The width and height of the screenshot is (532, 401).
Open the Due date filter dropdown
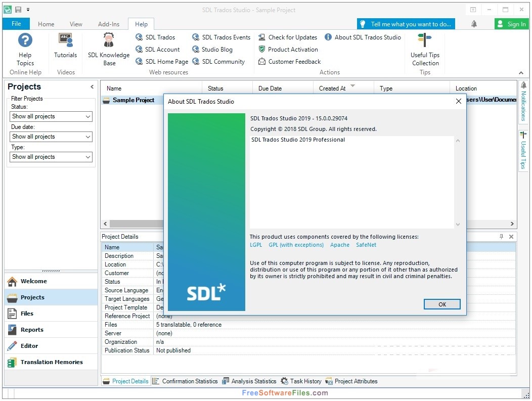pos(51,137)
